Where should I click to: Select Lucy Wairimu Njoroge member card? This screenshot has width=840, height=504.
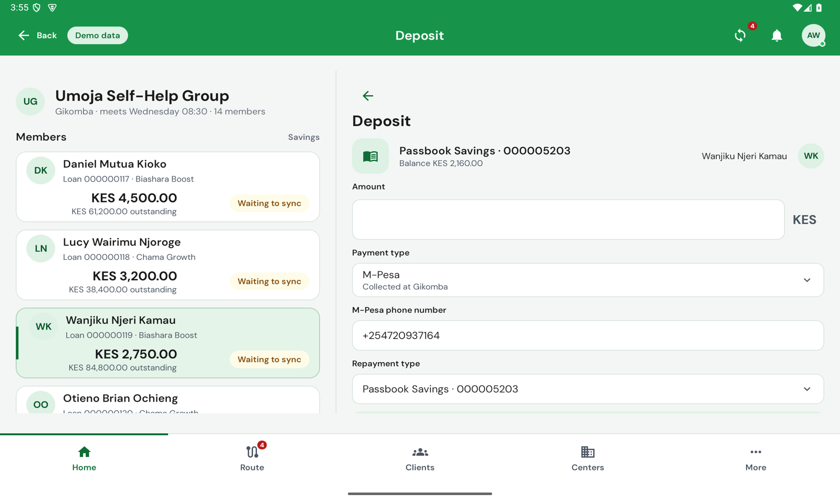(x=167, y=265)
